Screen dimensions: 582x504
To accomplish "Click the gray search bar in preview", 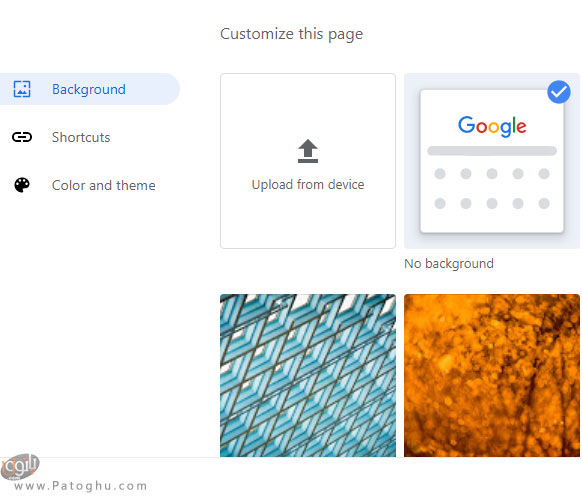I will pos(492,151).
